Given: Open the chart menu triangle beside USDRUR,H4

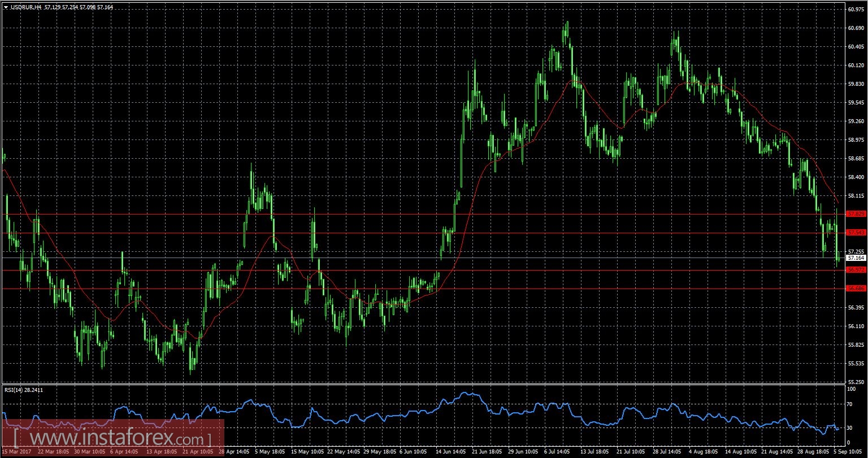Looking at the screenshot, I should [x=6, y=8].
